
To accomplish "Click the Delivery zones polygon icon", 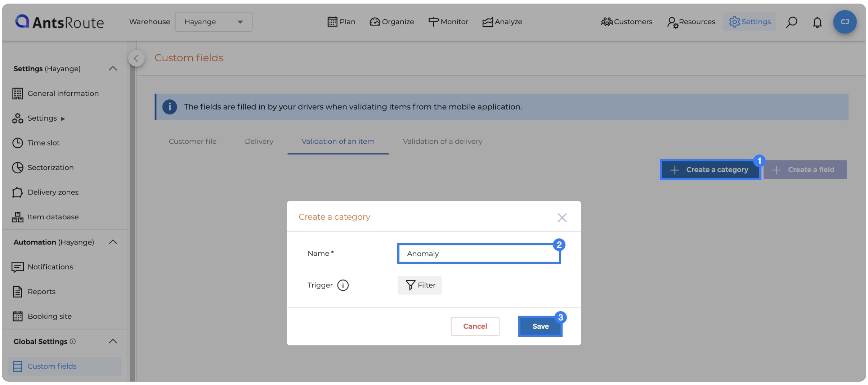I will 18,192.
